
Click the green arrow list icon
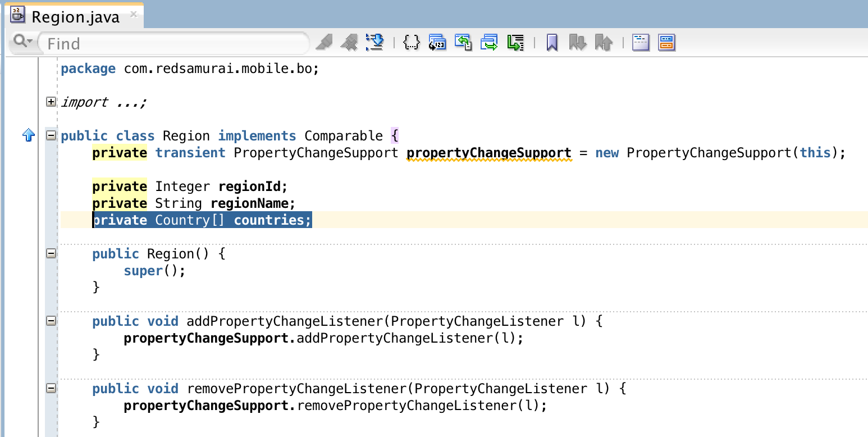pos(515,42)
